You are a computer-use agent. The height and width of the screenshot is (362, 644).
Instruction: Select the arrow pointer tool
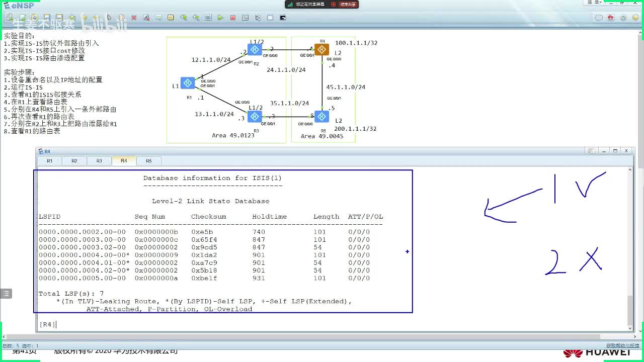109,18
